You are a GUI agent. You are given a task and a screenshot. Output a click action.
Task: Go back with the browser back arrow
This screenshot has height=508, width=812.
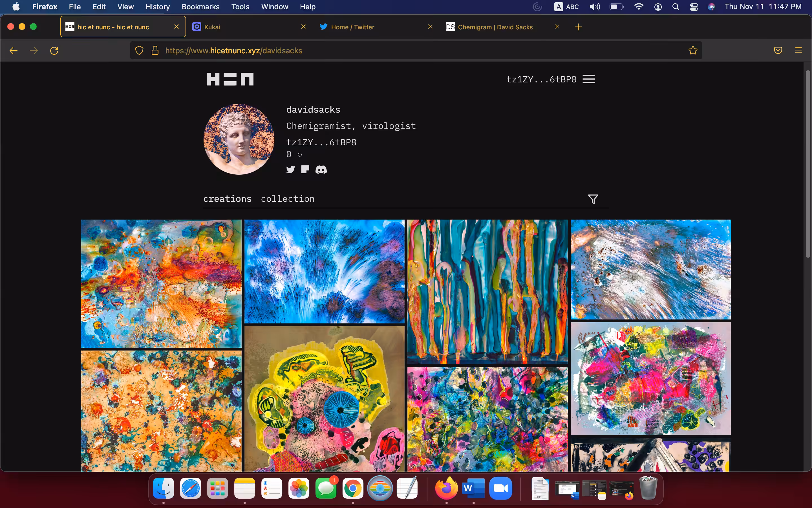[14, 51]
